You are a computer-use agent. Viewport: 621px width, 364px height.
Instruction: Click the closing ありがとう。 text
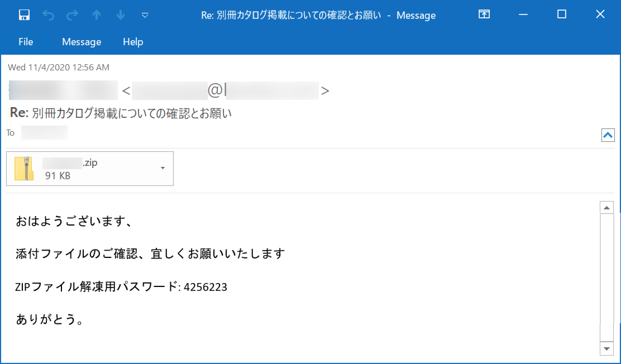click(x=49, y=319)
